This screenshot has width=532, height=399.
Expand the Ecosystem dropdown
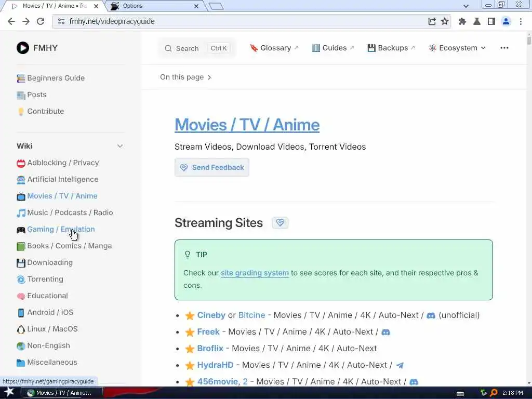[457, 48]
